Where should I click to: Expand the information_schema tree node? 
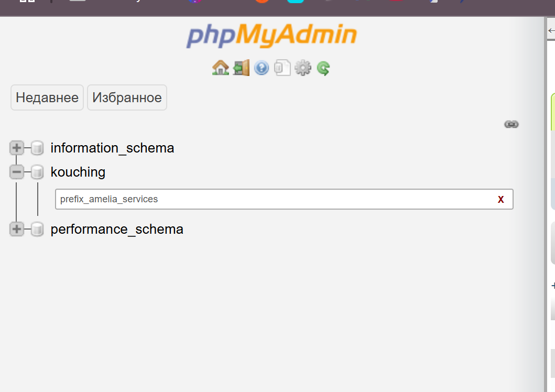point(17,148)
